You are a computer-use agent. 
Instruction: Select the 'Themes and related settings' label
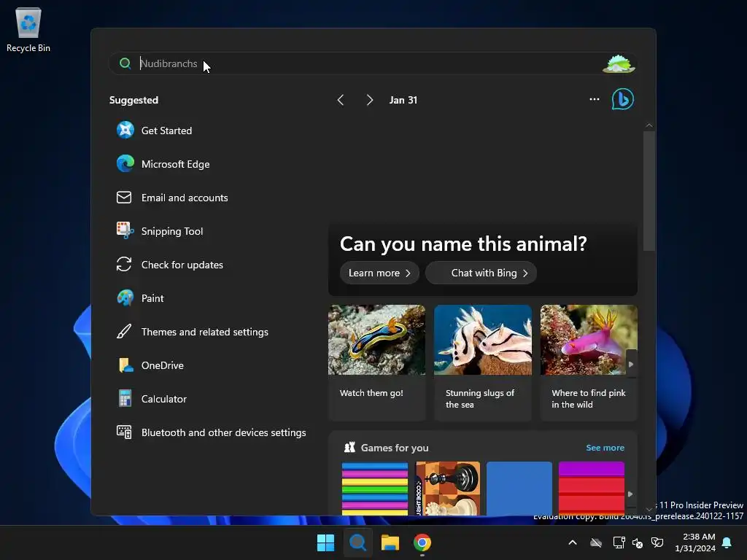click(205, 332)
